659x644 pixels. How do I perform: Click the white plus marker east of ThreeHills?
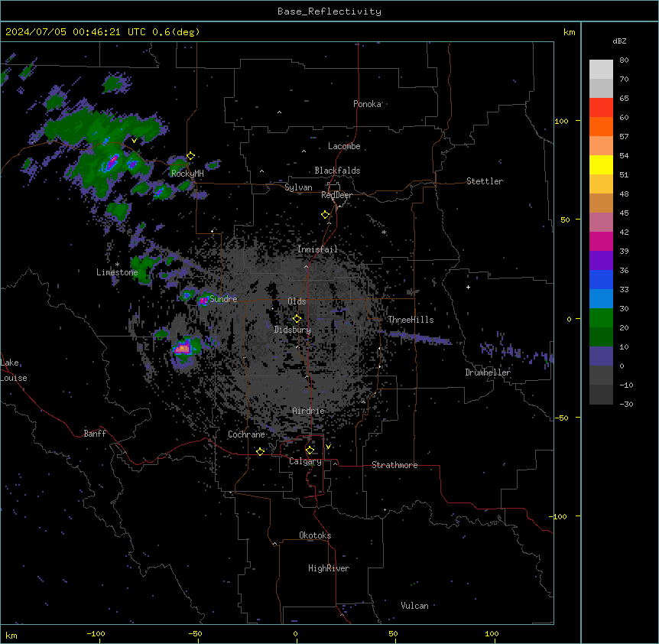(468, 287)
